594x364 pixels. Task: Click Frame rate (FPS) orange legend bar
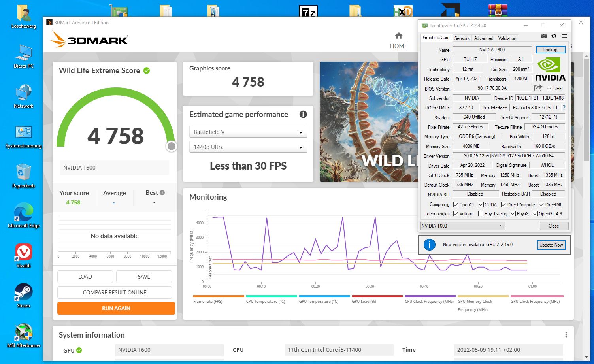click(x=219, y=296)
